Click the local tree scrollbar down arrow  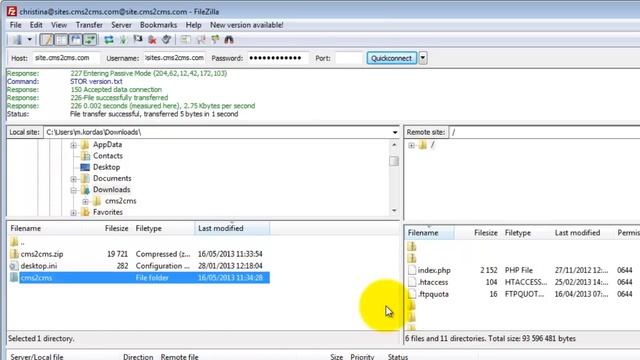(394, 211)
